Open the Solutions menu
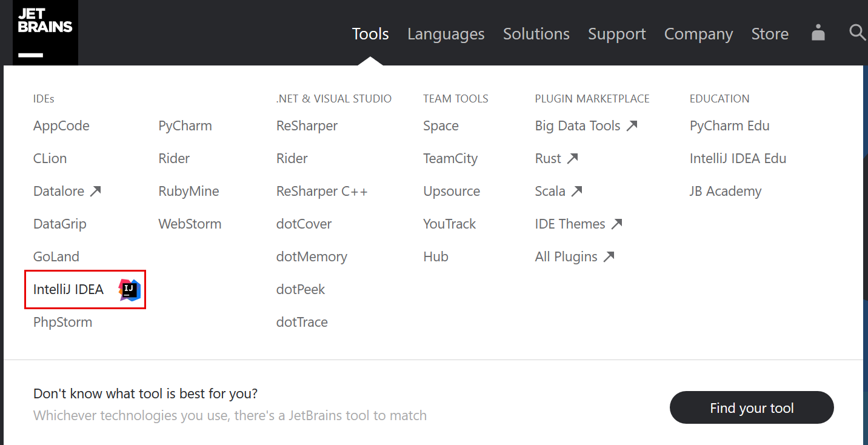The height and width of the screenshot is (445, 868). pyautogui.click(x=536, y=34)
